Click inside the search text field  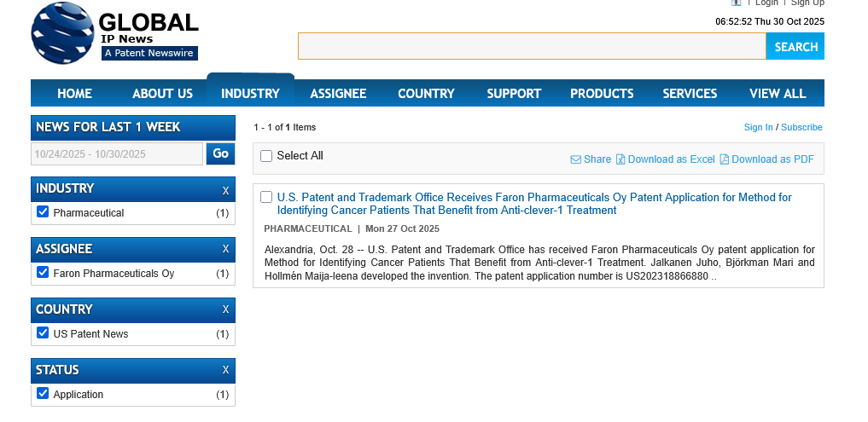(531, 47)
